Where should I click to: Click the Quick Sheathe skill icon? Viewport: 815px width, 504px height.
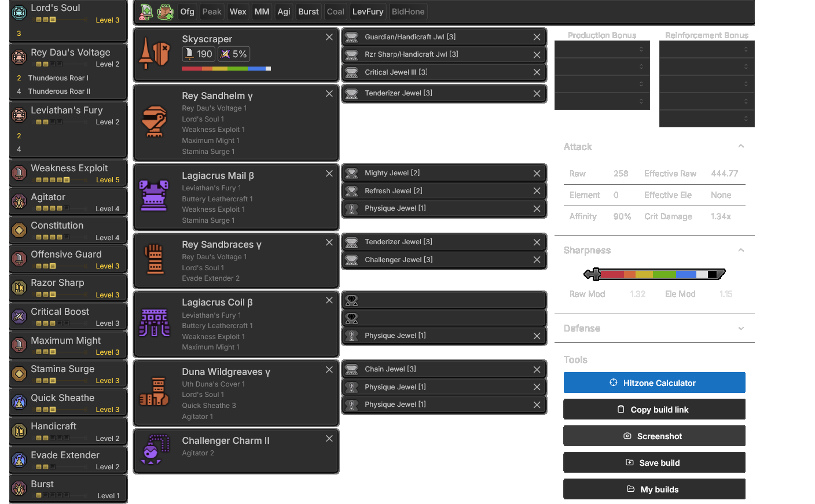19,402
